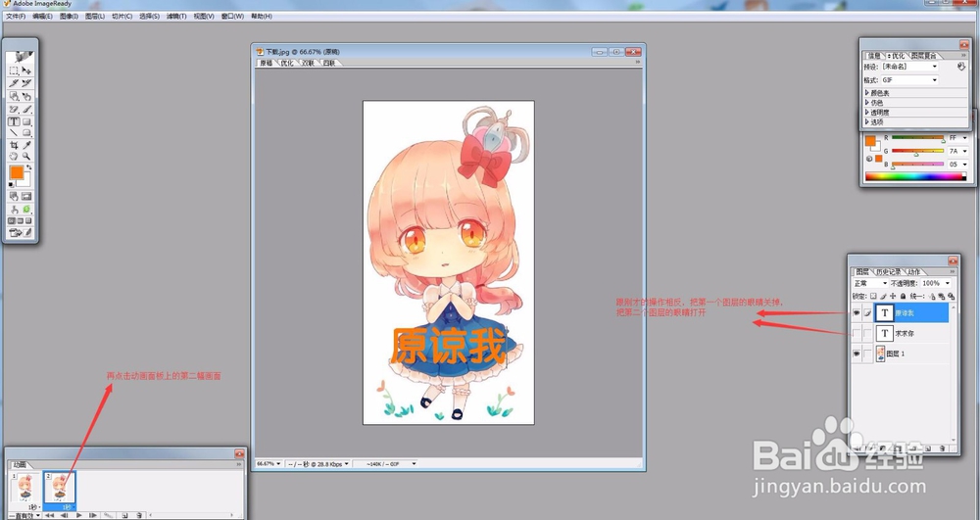The image size is (980, 520).
Task: Click the swap foreground/background colors arrow
Action: click(x=28, y=166)
